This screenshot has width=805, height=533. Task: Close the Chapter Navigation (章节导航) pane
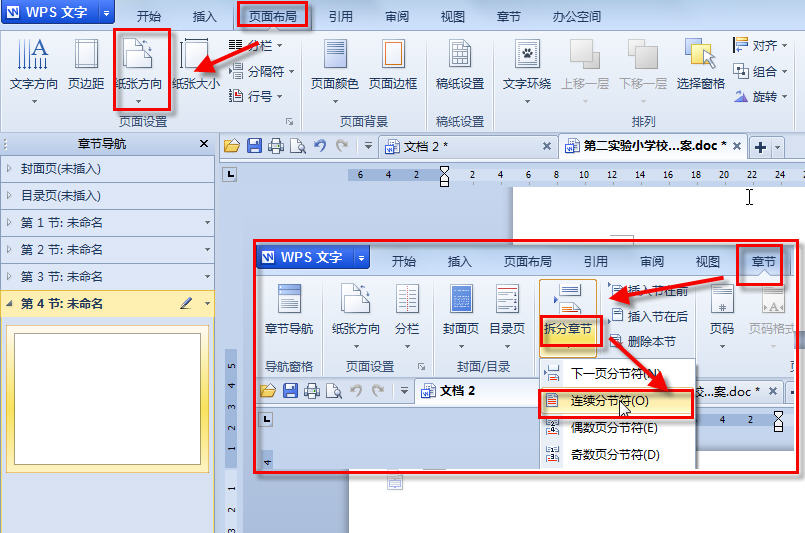[x=204, y=144]
